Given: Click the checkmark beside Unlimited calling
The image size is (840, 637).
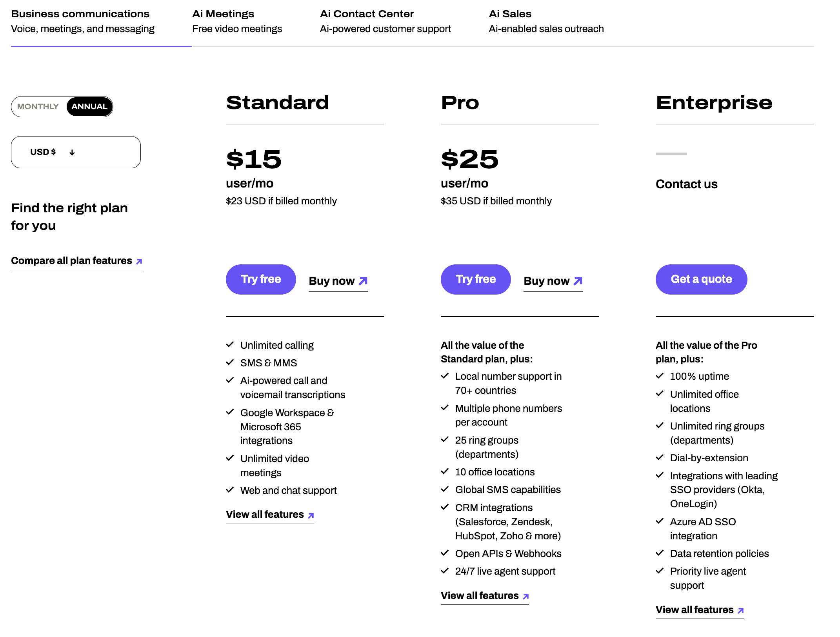Looking at the screenshot, I should [x=230, y=345].
